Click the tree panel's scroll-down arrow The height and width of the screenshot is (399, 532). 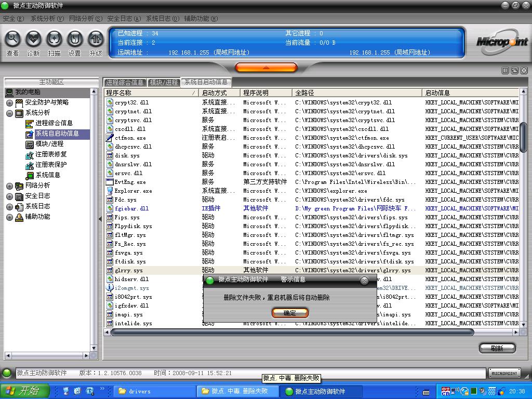[x=94, y=348]
